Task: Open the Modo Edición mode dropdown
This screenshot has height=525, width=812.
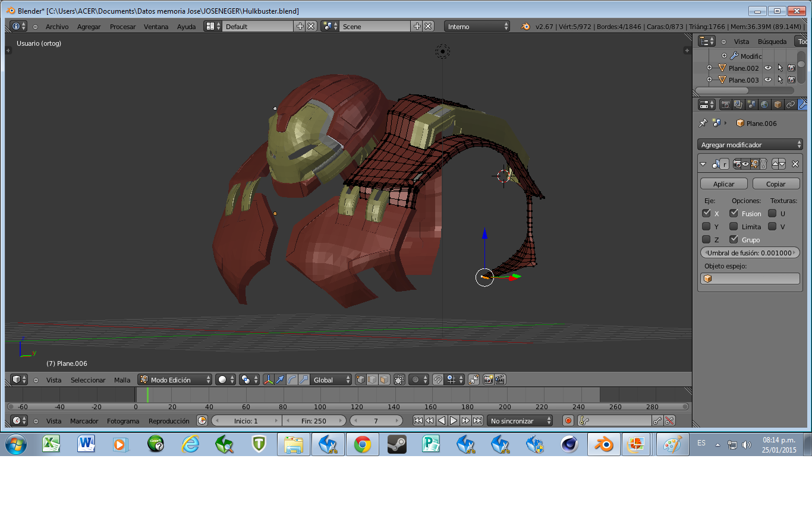Action: tap(175, 379)
